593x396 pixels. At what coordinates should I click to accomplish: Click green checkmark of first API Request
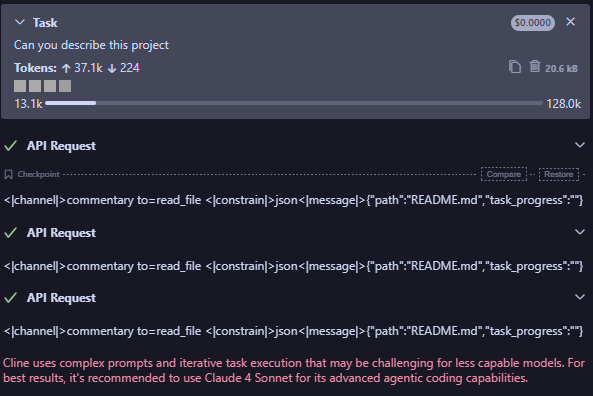11,146
